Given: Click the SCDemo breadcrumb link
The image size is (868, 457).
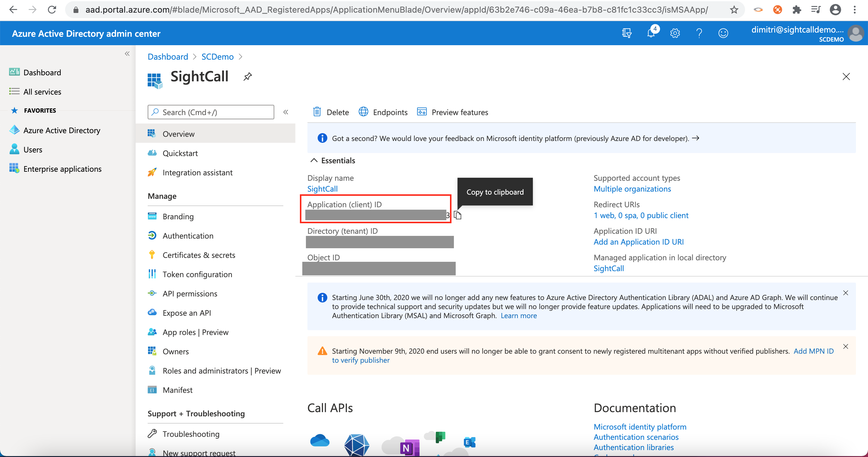Looking at the screenshot, I should 217,57.
